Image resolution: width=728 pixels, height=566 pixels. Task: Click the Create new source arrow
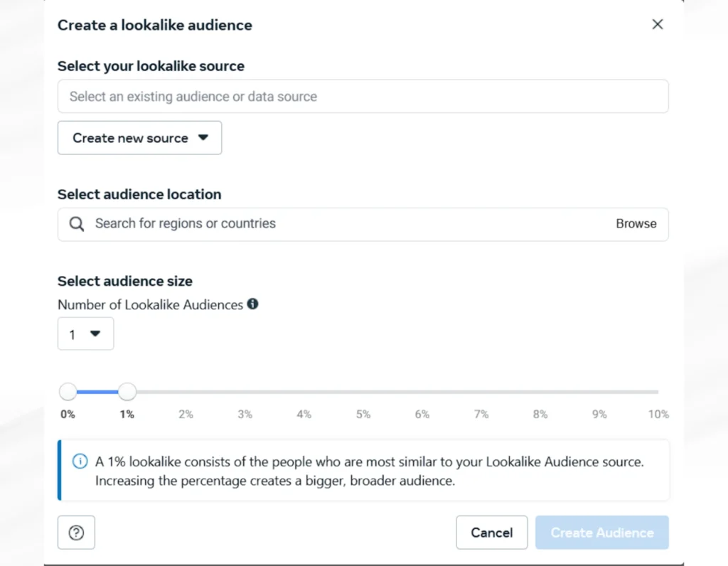[x=203, y=138]
